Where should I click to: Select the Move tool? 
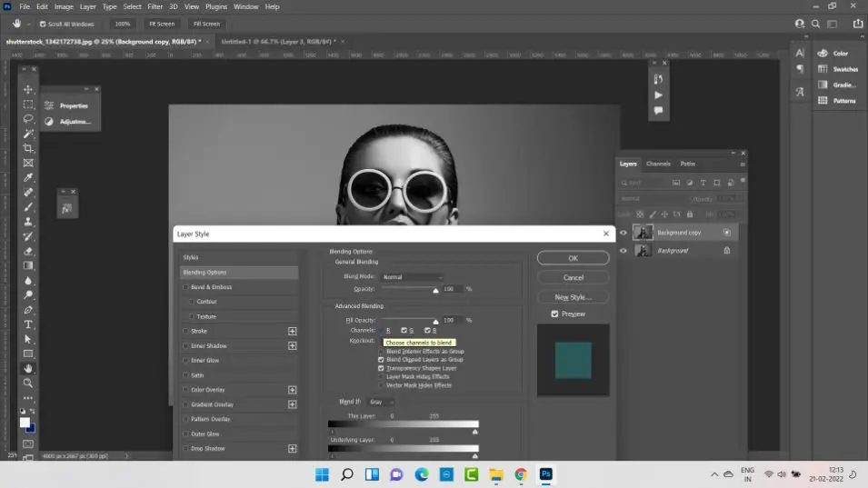coord(28,89)
